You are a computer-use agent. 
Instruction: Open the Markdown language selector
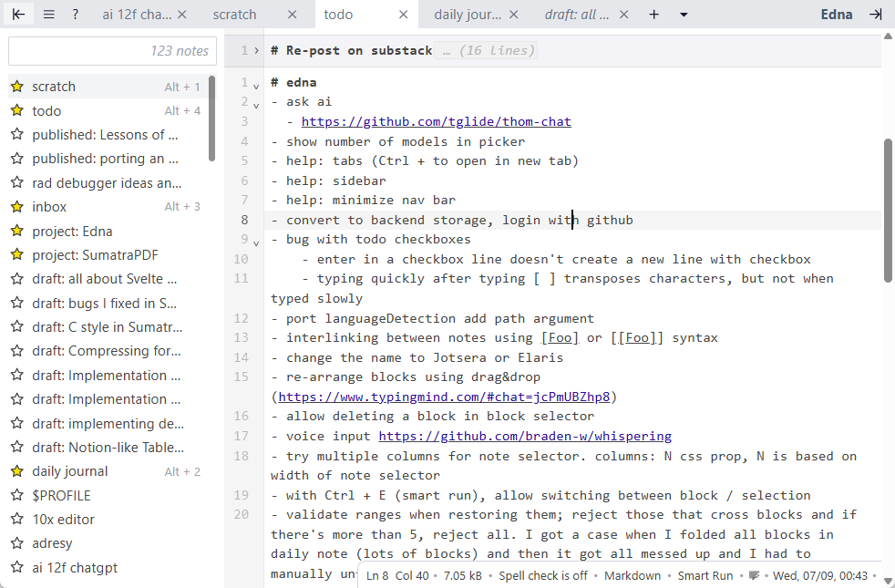(633, 575)
